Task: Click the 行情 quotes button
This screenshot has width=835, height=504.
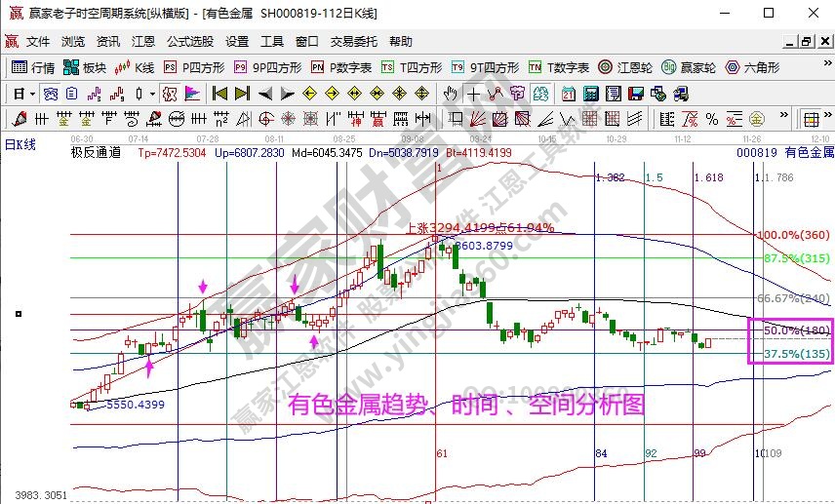Action: point(33,67)
